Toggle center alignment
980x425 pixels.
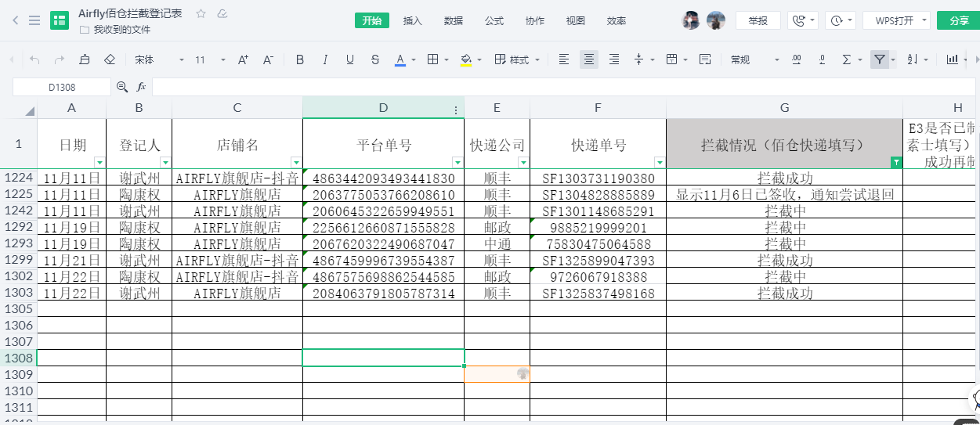coord(589,59)
